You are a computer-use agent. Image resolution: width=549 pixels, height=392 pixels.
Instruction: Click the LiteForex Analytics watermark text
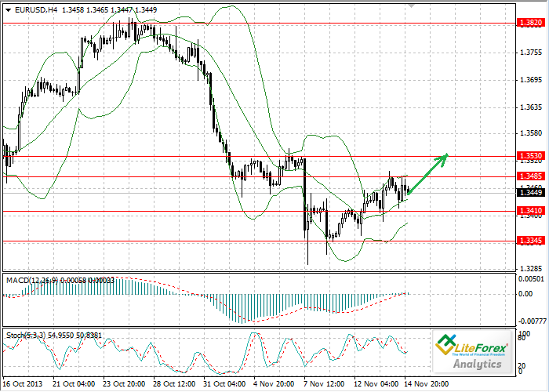[x=478, y=365]
